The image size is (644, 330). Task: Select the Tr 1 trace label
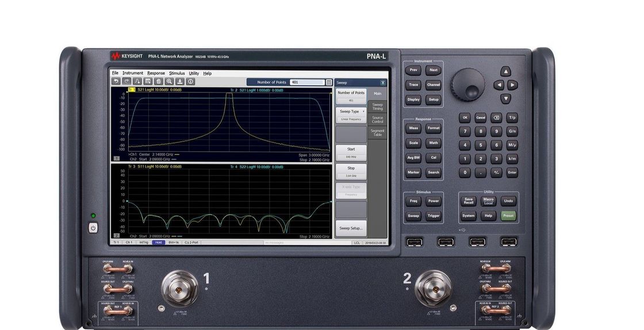(x=132, y=90)
